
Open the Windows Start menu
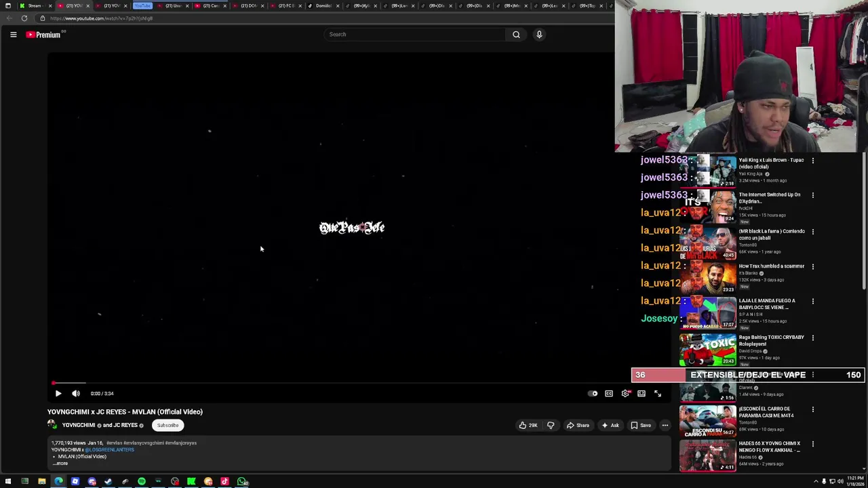point(8,482)
